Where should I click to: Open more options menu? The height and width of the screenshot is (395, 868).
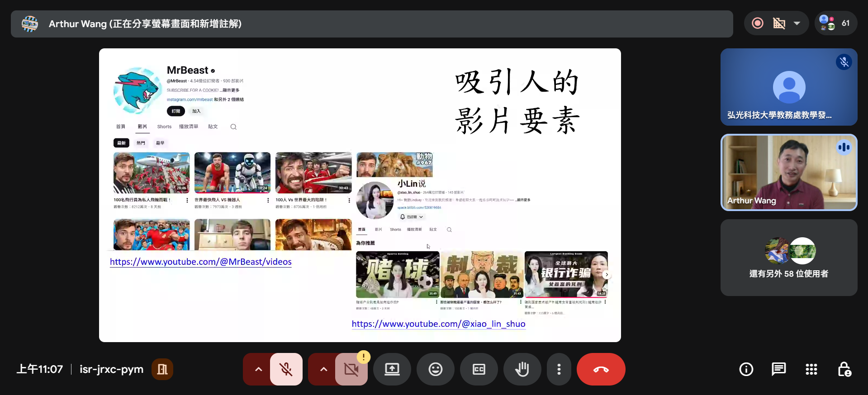pos(559,369)
